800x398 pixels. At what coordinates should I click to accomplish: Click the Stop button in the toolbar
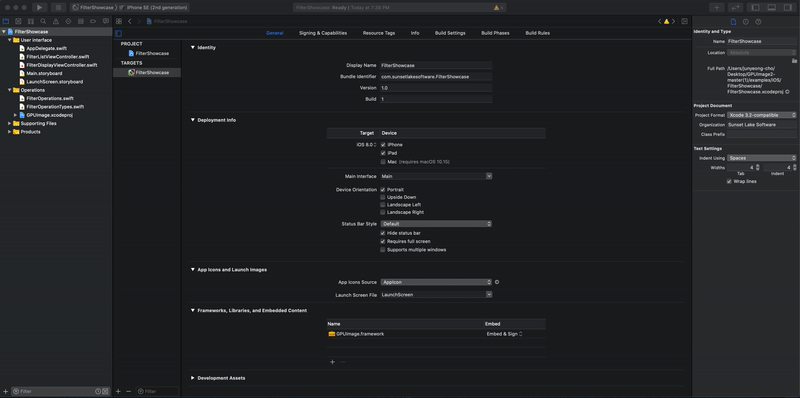pyautogui.click(x=58, y=8)
